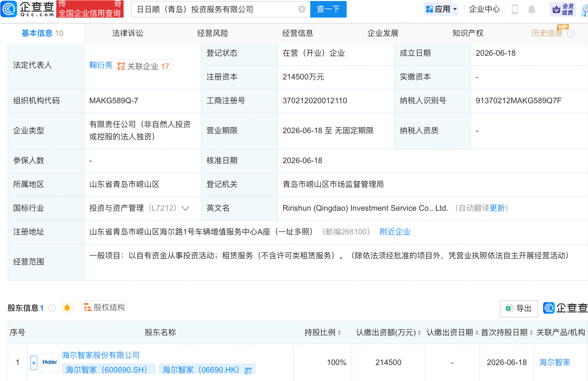Viewport: 588px width, 381px height.
Task: Open 企业中心 link
Action: coord(484,9)
